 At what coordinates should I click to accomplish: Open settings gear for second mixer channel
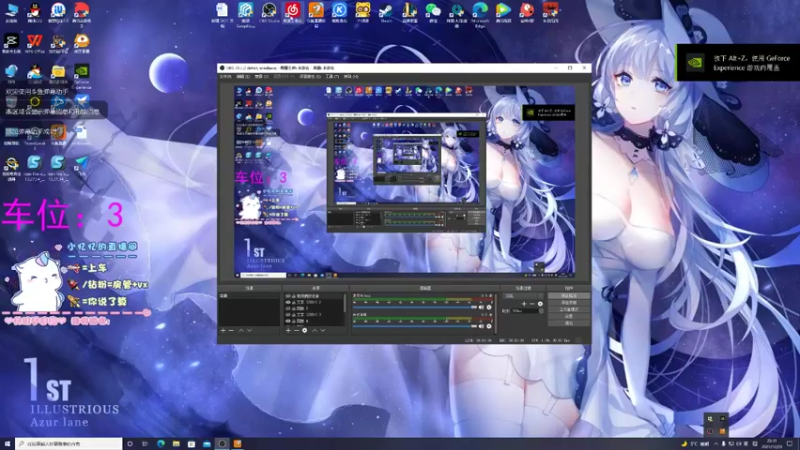[x=489, y=326]
